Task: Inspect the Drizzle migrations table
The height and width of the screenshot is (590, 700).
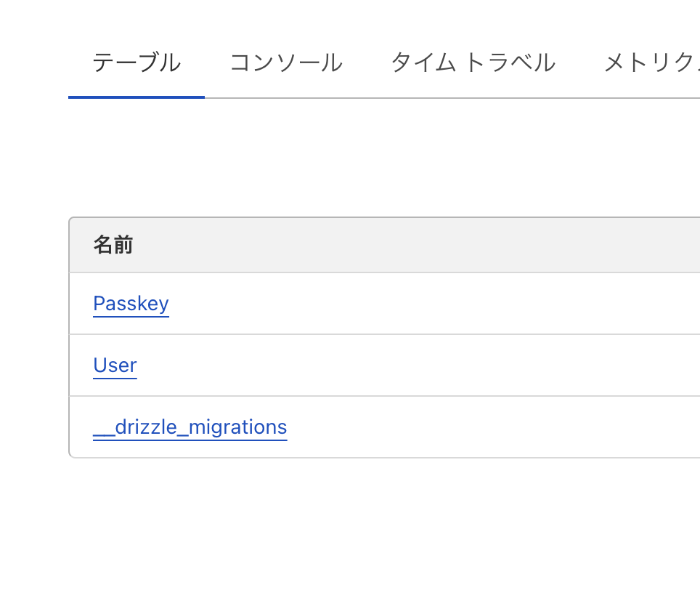Action: (x=190, y=427)
